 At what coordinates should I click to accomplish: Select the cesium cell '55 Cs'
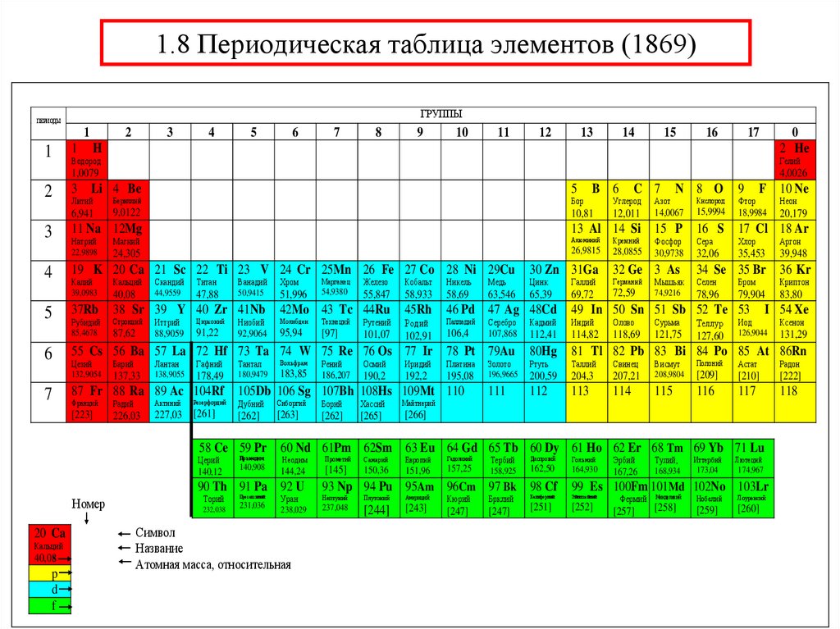pyautogui.click(x=87, y=362)
